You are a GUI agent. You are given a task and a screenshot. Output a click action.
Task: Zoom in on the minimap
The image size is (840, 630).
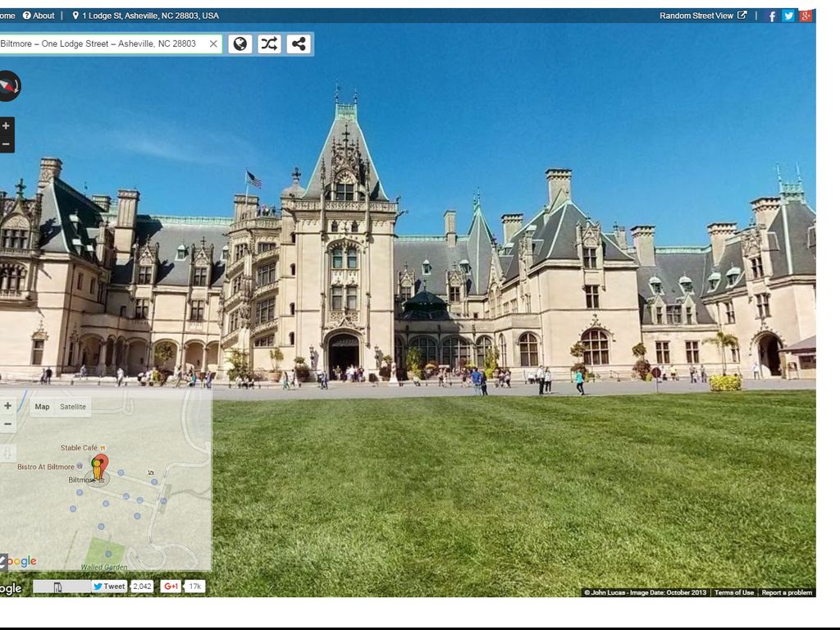click(x=7, y=406)
